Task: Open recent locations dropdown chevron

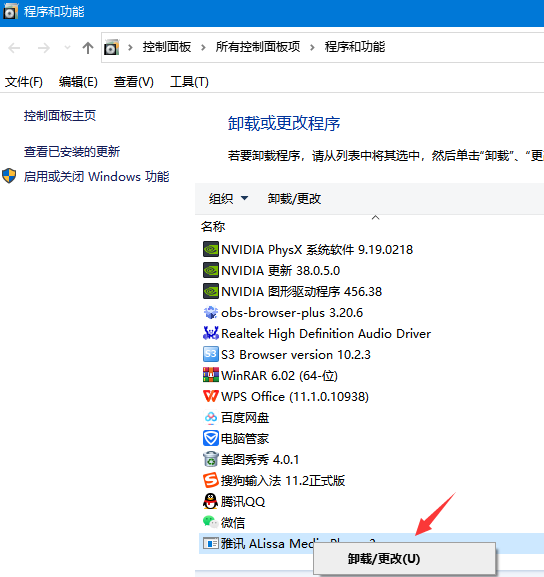Action: pyautogui.click(x=67, y=47)
